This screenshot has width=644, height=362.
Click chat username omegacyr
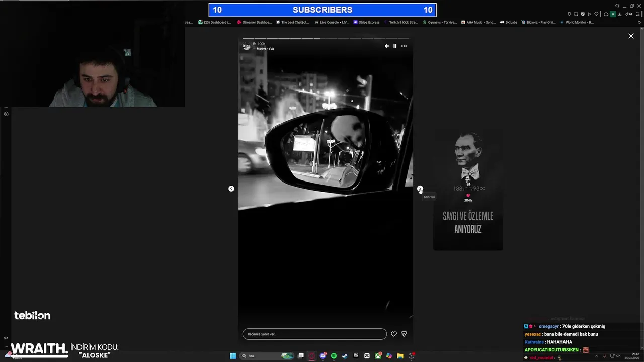pyautogui.click(x=549, y=326)
